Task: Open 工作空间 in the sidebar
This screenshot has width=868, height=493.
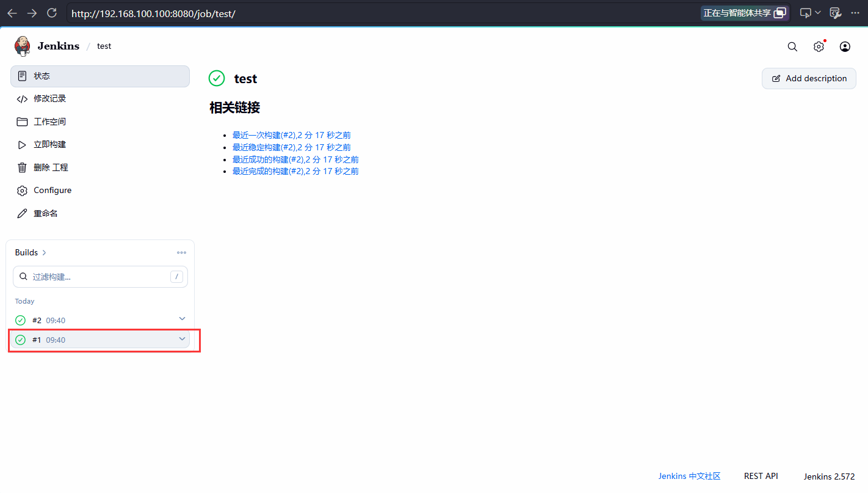Action: [100, 122]
